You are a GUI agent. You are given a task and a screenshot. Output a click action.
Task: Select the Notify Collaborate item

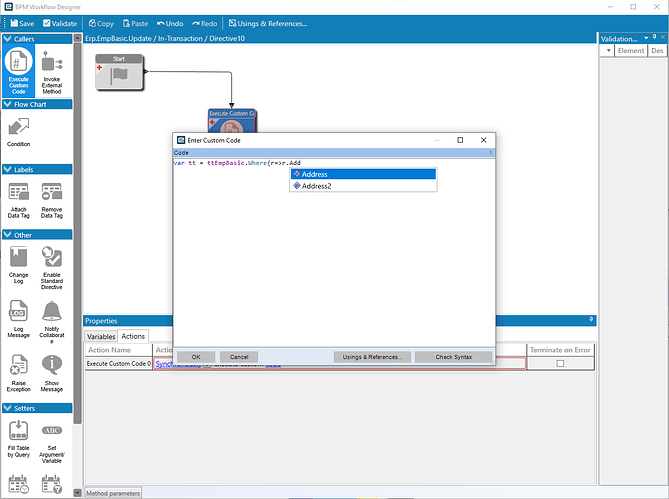(x=52, y=322)
